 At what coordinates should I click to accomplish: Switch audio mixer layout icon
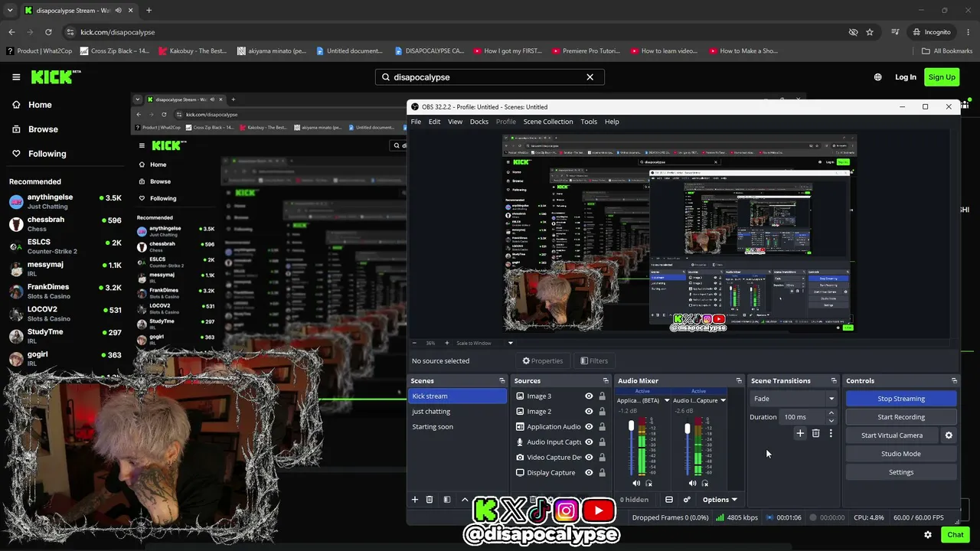[x=669, y=500]
